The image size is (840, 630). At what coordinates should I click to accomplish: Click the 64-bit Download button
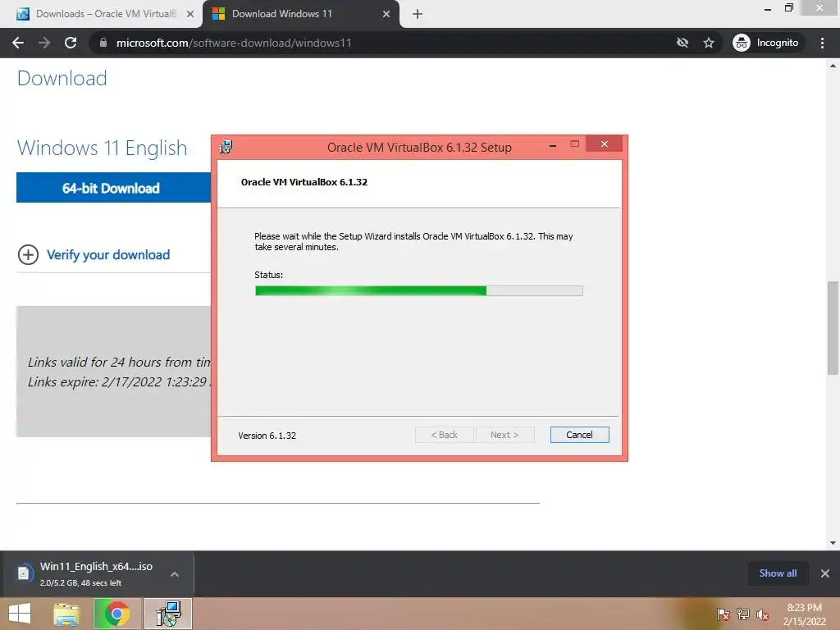click(x=113, y=188)
